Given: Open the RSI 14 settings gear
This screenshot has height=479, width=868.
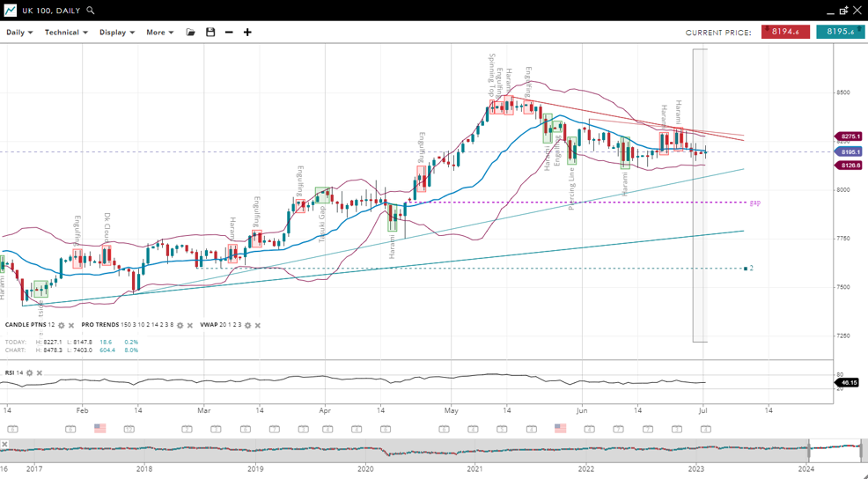Looking at the screenshot, I should coord(30,372).
